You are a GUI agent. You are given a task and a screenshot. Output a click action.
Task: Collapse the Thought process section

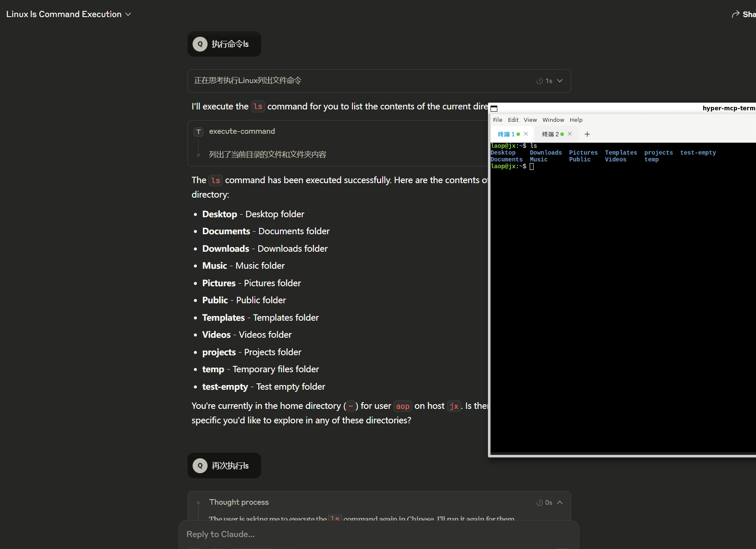(560, 502)
